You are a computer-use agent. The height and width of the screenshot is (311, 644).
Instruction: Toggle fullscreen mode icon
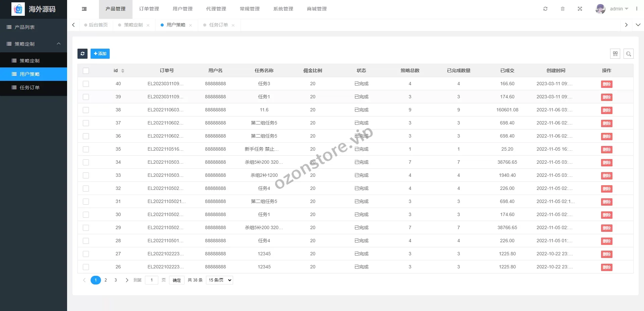(x=580, y=9)
